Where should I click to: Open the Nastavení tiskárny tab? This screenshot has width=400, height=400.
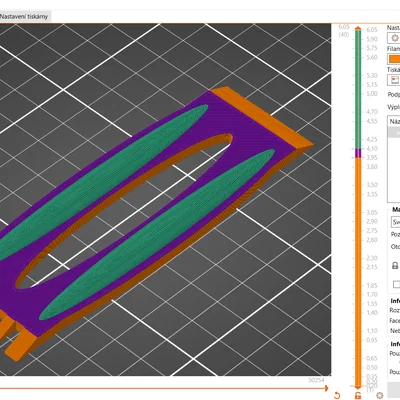tap(24, 16)
